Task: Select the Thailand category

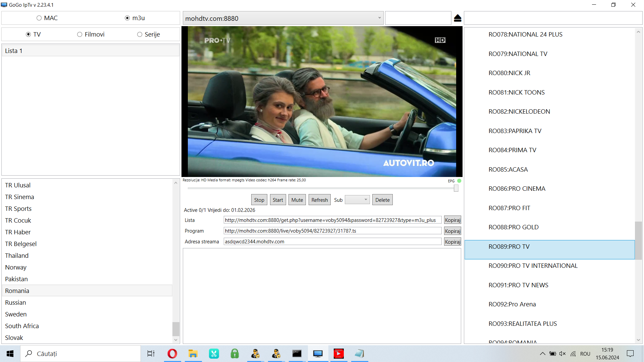Action: [x=87, y=255]
